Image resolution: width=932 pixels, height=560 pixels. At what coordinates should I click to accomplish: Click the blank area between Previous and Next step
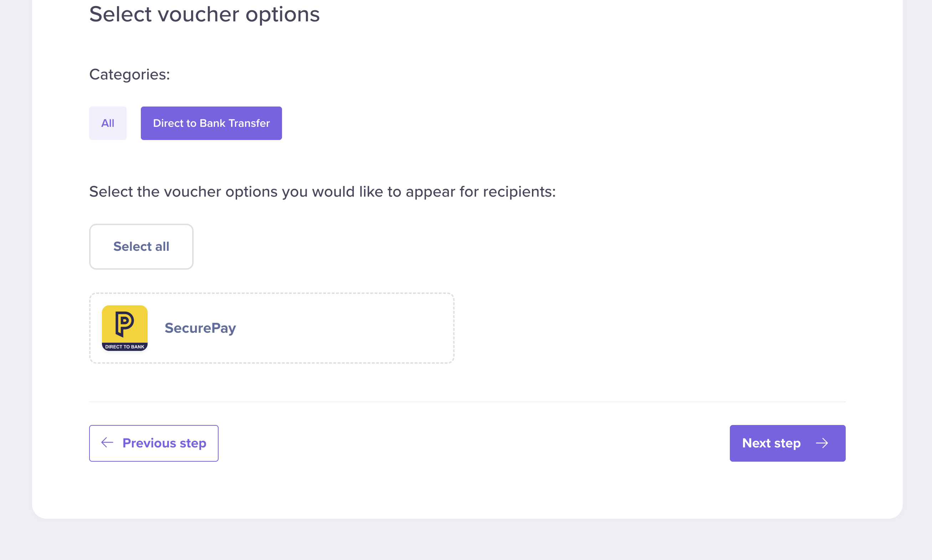point(472,443)
